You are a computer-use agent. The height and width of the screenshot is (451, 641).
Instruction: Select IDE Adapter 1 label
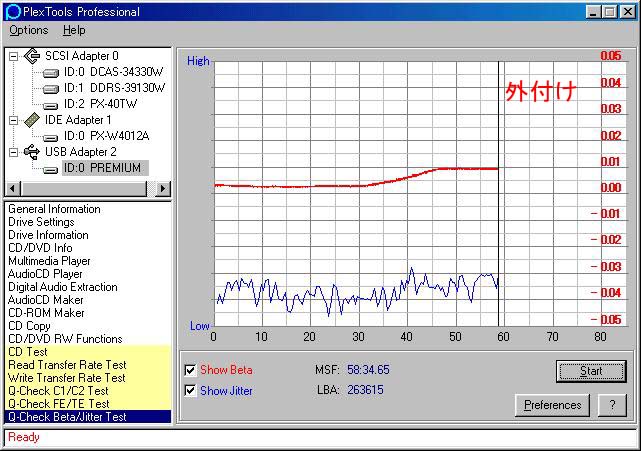78,120
